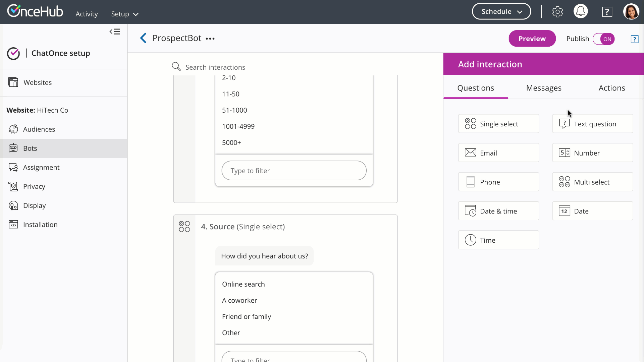Add a Multi select question
This screenshot has height=362, width=644.
point(592,182)
